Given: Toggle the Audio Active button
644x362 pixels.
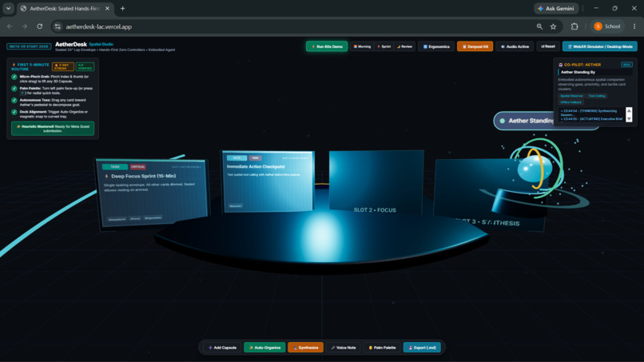Looking at the screenshot, I should pyautogui.click(x=515, y=46).
